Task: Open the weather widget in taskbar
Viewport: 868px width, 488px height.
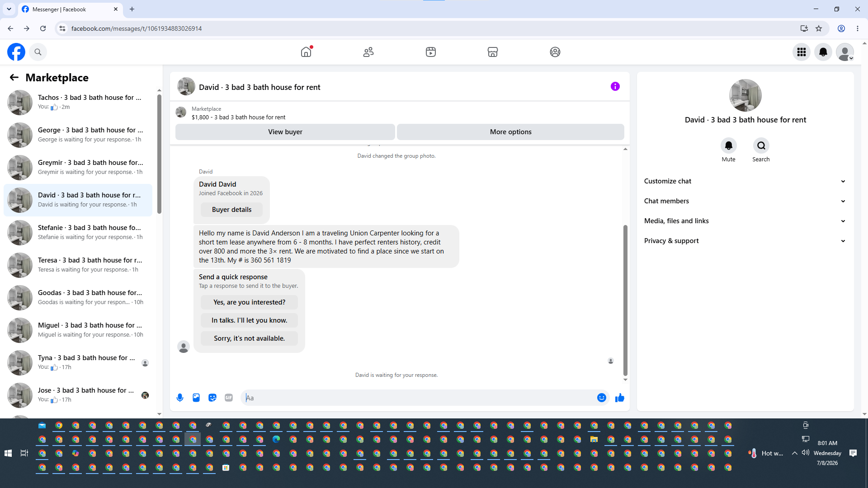Action: (x=765, y=453)
